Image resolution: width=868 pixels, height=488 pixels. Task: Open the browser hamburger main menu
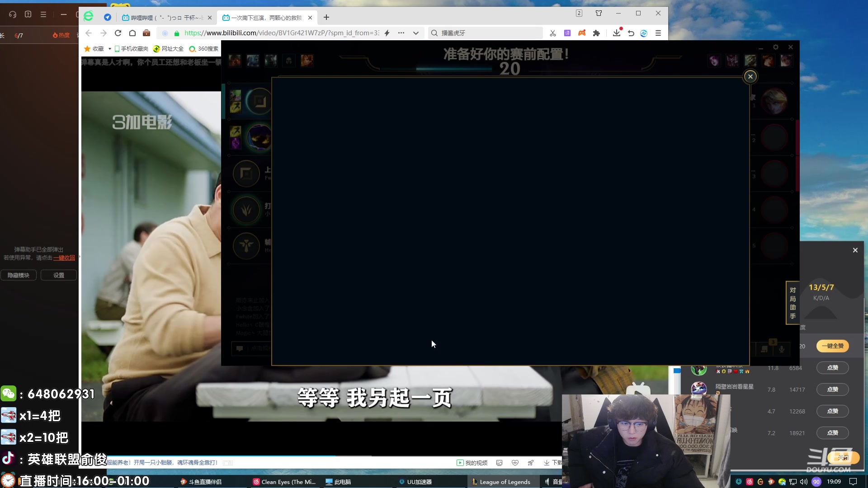pyautogui.click(x=658, y=33)
